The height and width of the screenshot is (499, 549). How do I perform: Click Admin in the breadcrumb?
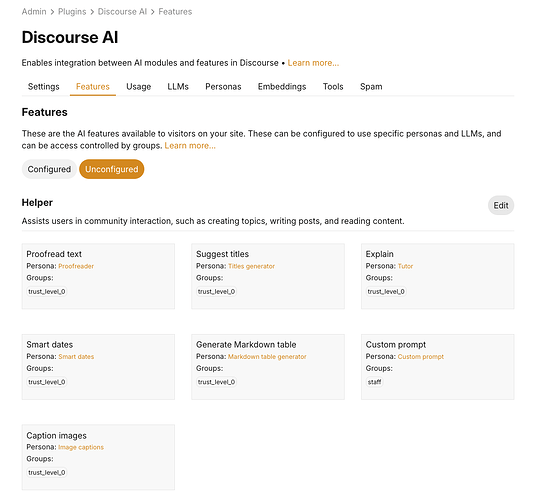coord(34,12)
